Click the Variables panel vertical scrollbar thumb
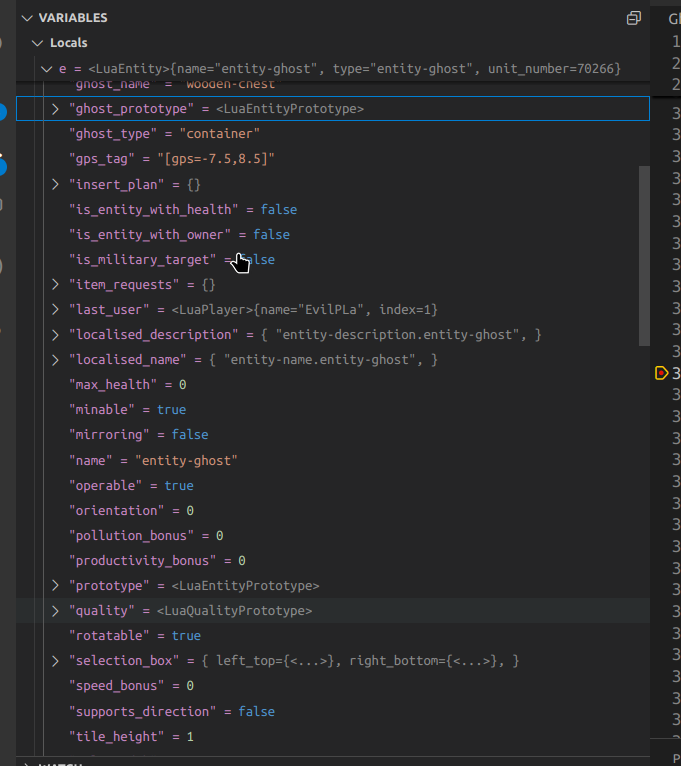Screen dimensions: 681x766 click(x=644, y=256)
